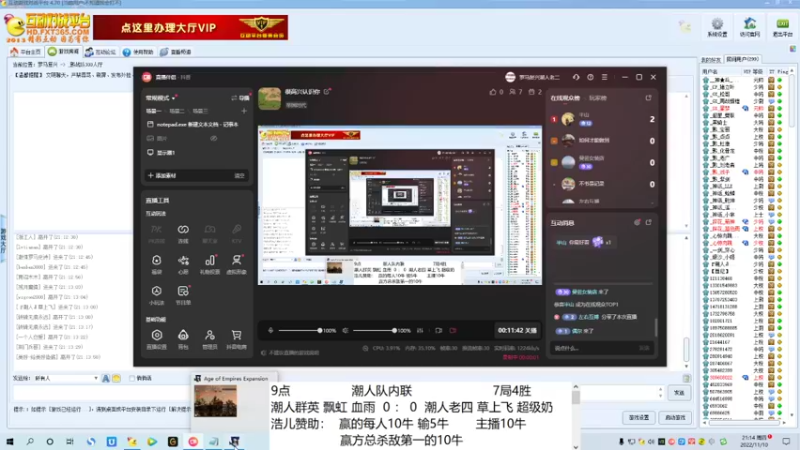
Task: Open live settings hexagon icon
Action: [x=156, y=335]
